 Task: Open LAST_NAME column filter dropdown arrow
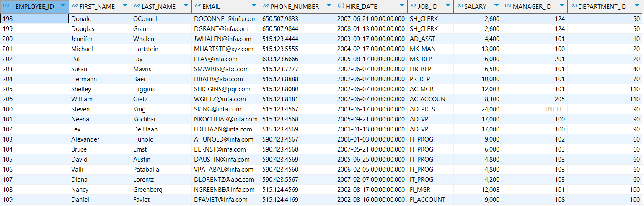point(186,6)
